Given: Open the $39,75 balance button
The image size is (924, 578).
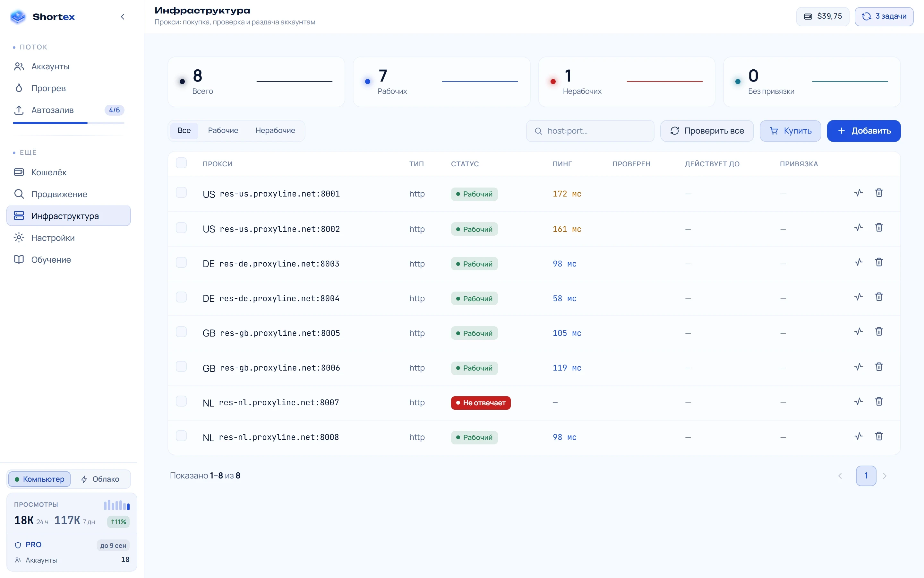Looking at the screenshot, I should tap(823, 16).
